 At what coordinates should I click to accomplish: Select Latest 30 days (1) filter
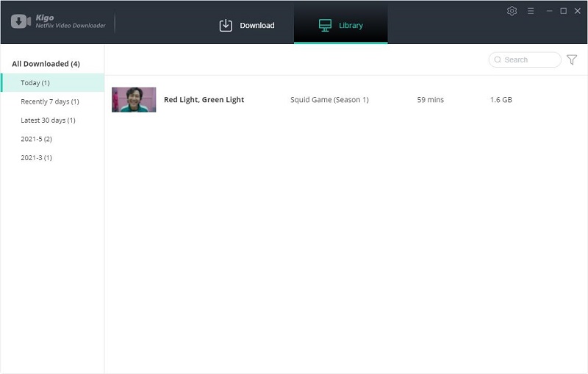click(x=48, y=121)
